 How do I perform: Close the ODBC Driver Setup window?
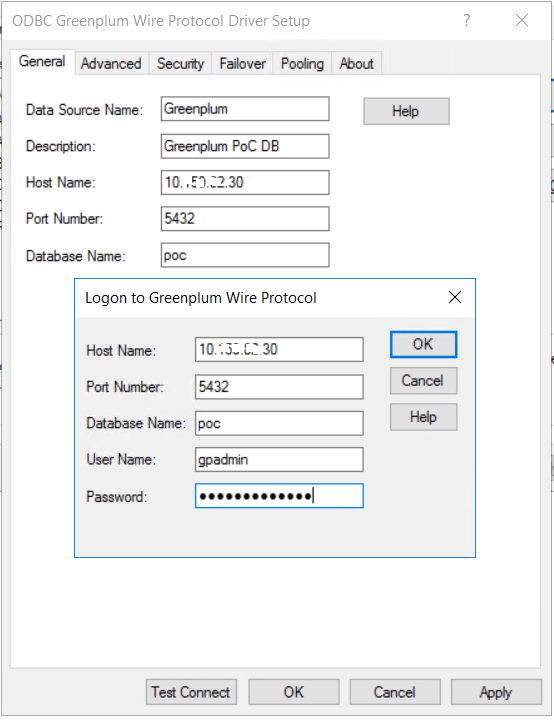click(x=522, y=20)
